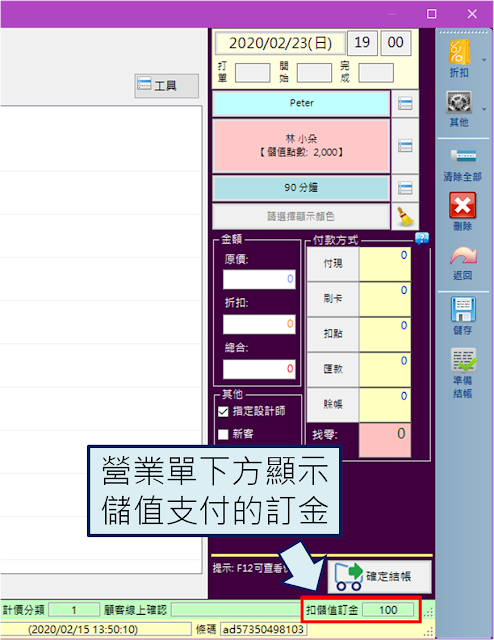Expand the 其他 dropdown arrow
494x640 pixels.
[x=484, y=109]
